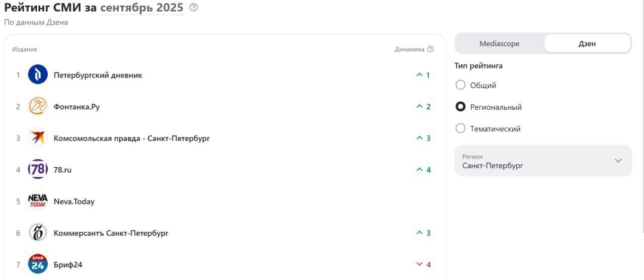Click the Фонтанка.Ру logo icon
Image resolution: width=644 pixels, height=280 pixels.
click(x=38, y=107)
